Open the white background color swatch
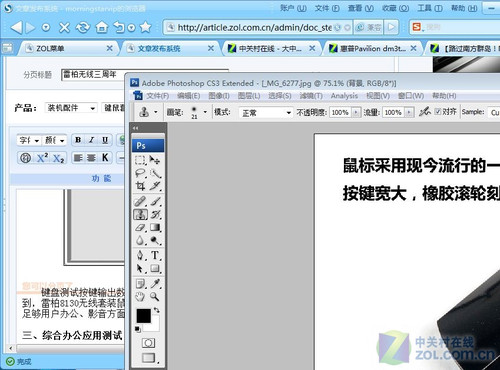This screenshot has height=370, width=500. [x=155, y=326]
